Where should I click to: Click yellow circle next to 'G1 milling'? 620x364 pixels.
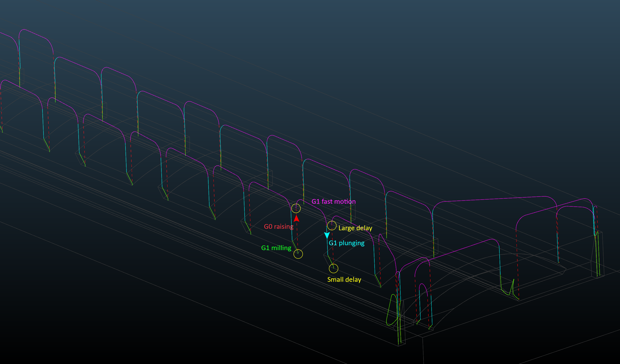coord(298,254)
